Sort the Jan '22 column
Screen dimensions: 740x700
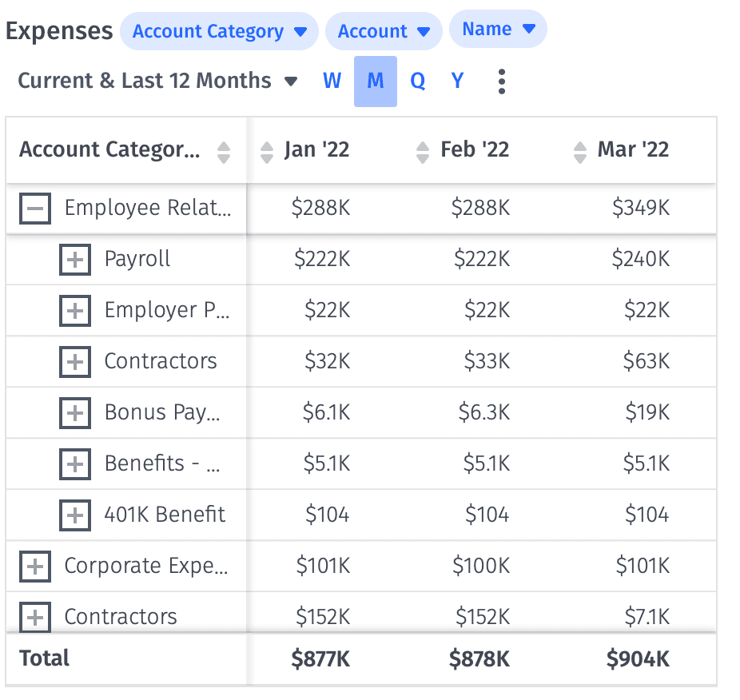click(266, 149)
